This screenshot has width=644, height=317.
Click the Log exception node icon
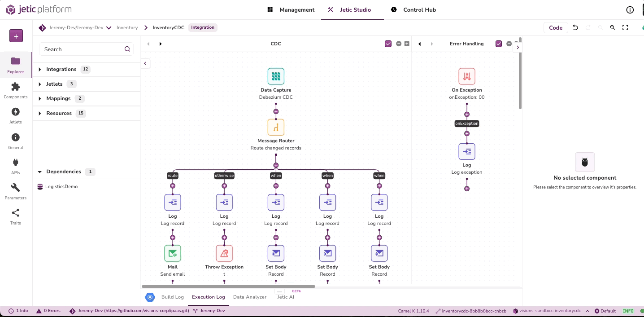(467, 151)
